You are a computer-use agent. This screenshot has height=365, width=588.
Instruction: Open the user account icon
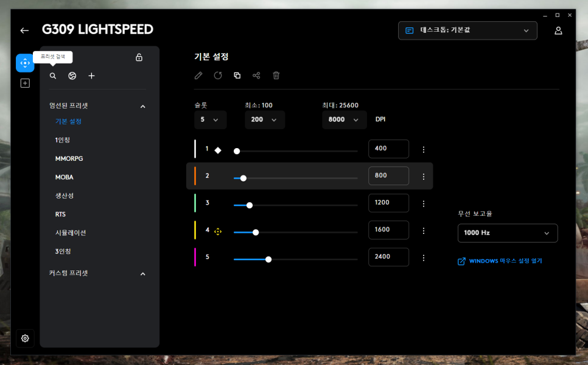[x=558, y=30]
